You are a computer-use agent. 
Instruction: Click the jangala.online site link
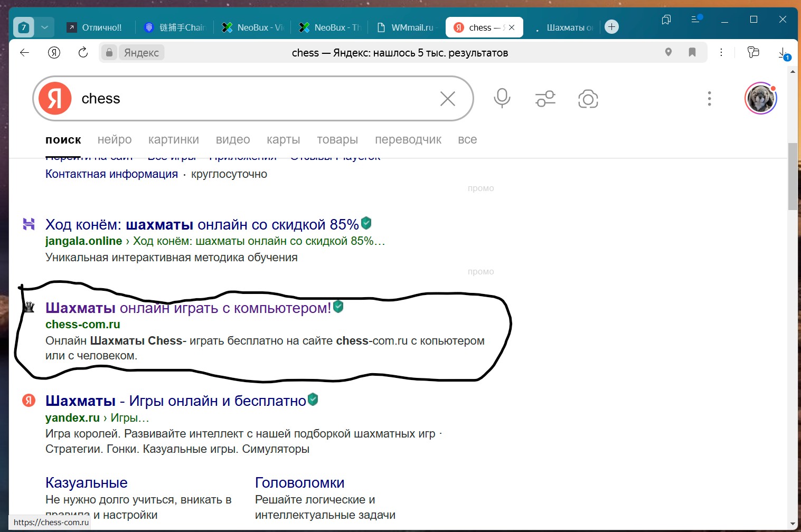coord(83,241)
